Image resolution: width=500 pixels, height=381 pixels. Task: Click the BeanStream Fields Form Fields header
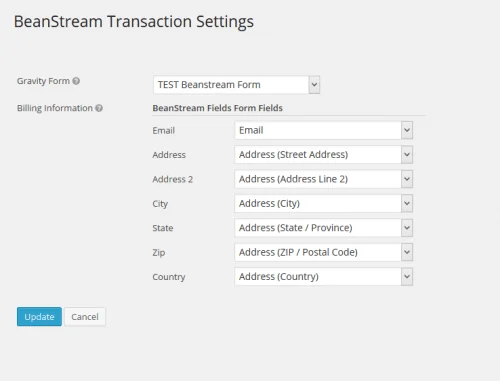coord(217,108)
